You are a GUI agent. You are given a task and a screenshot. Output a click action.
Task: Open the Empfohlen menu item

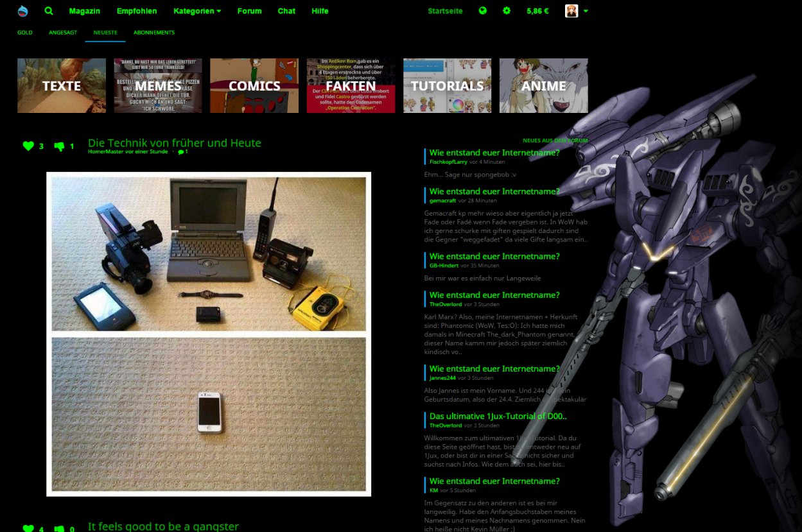click(x=137, y=11)
